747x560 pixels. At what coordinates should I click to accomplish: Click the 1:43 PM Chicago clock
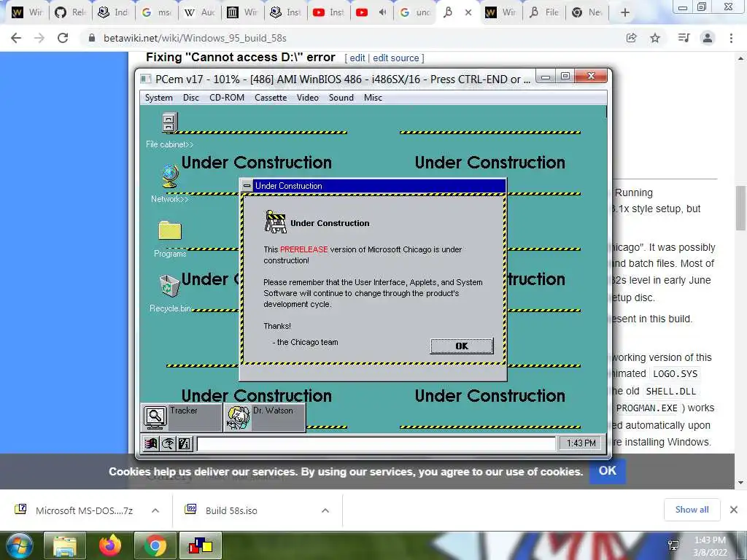(x=581, y=443)
